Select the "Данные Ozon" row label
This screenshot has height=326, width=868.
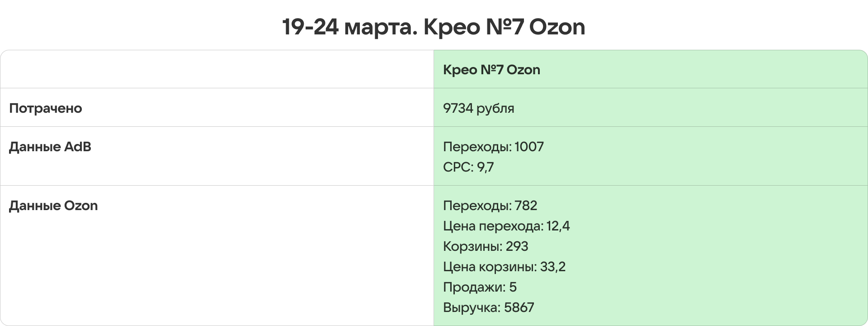[x=53, y=206]
